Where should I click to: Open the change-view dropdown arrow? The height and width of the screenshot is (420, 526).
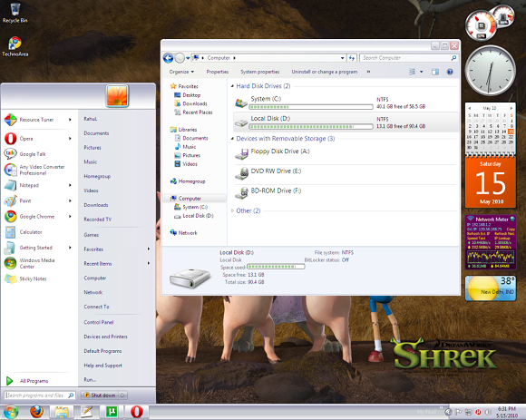422,72
